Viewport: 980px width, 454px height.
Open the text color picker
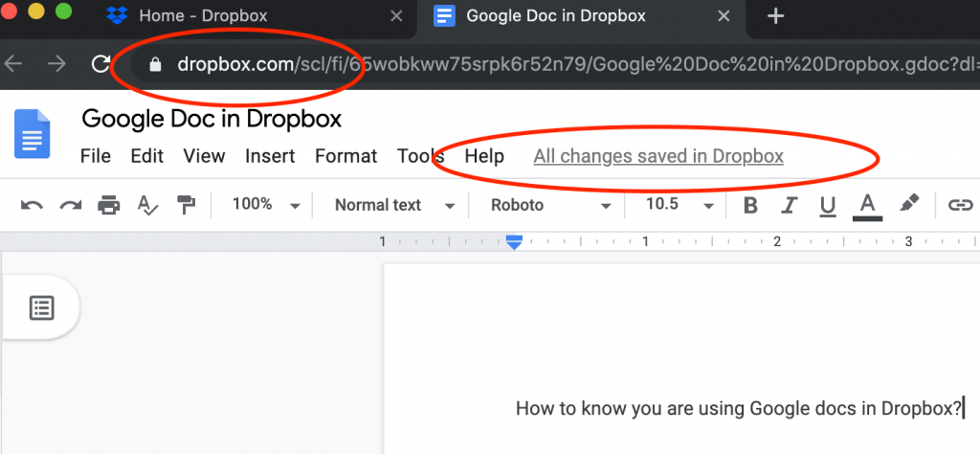[x=867, y=206]
